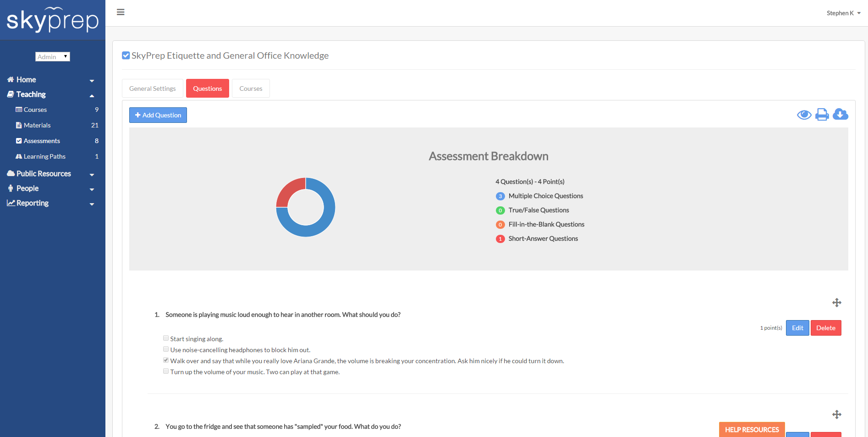Click the '4 Question(s) - 4 Point(s)' summary
Image resolution: width=868 pixels, height=437 pixels.
530,182
